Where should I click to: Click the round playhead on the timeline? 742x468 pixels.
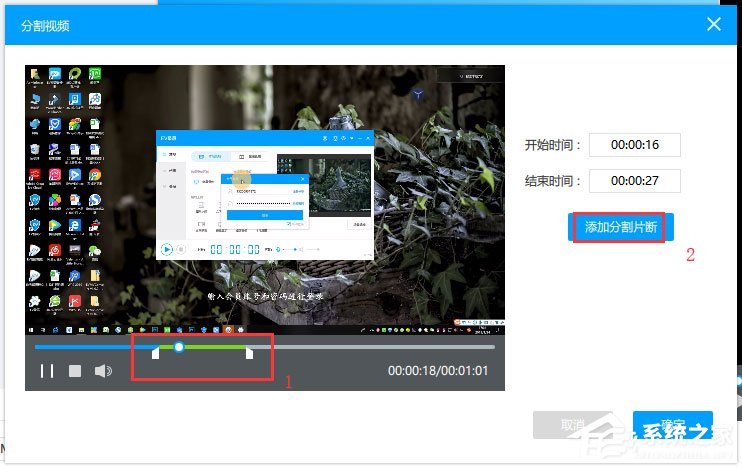[x=178, y=347]
